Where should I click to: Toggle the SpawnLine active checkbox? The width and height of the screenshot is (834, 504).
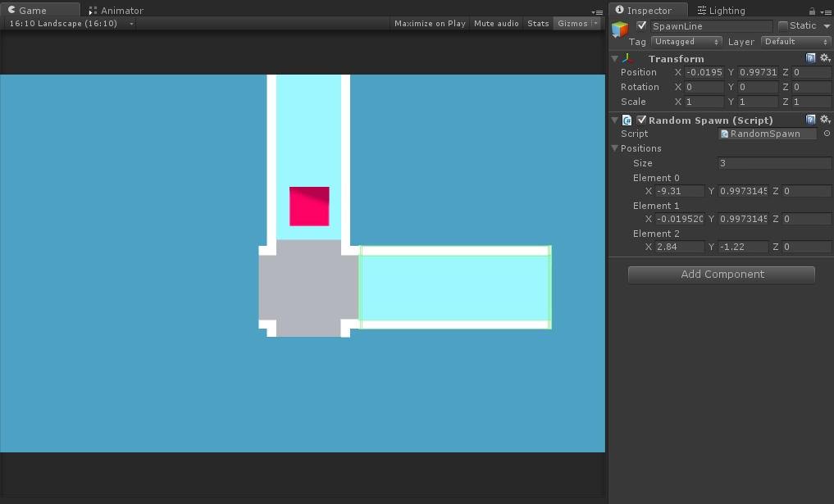[642, 25]
